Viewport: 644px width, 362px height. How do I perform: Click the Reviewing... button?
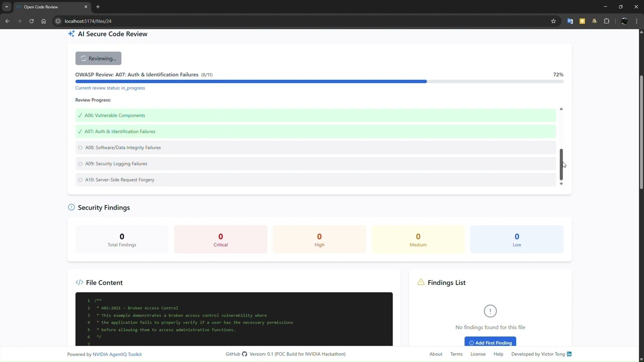pos(98,58)
